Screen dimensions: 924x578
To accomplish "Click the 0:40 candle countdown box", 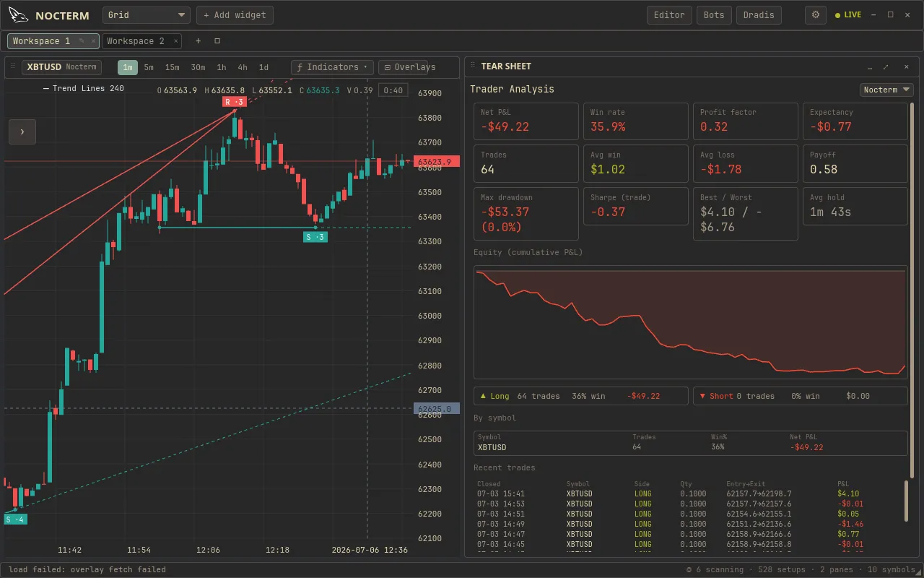I will [393, 90].
